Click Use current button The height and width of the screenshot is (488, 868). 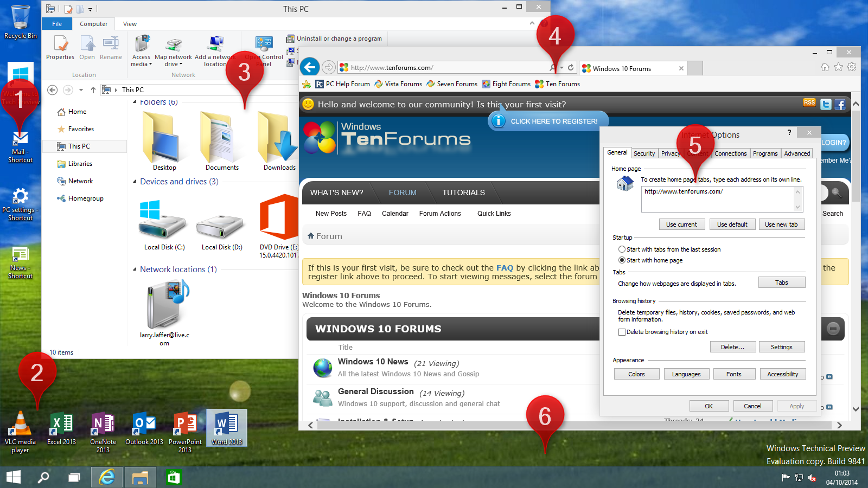(682, 224)
